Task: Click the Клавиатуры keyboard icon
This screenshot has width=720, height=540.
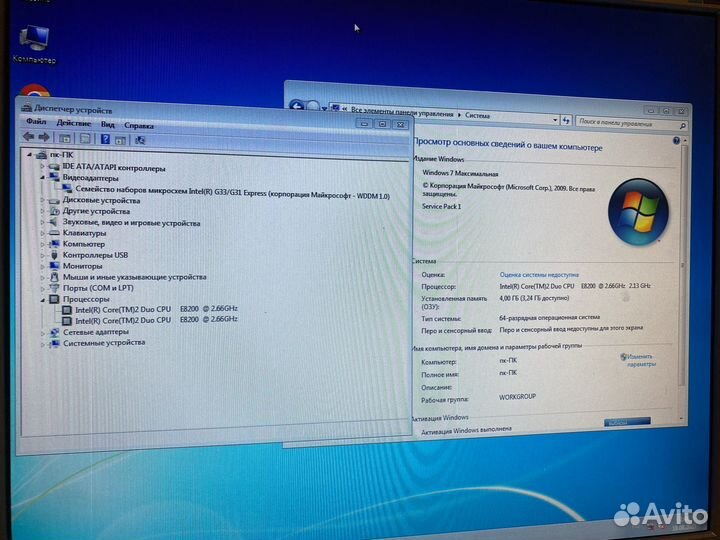Action: pos(54,233)
